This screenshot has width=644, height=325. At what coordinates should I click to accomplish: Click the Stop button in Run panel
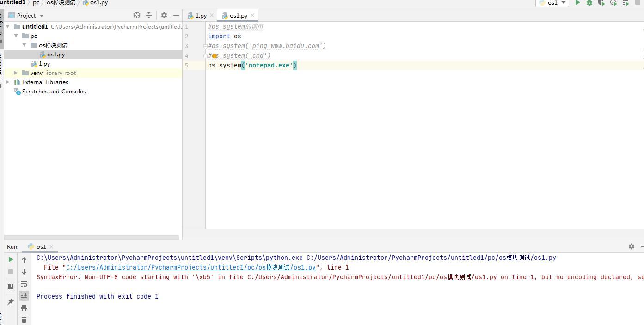coord(11,271)
